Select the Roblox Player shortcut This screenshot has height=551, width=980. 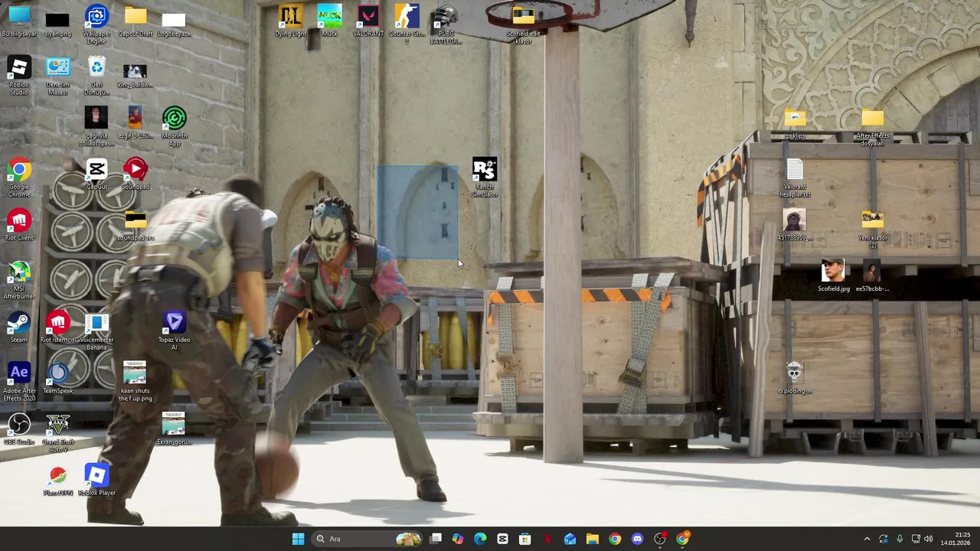pos(96,481)
